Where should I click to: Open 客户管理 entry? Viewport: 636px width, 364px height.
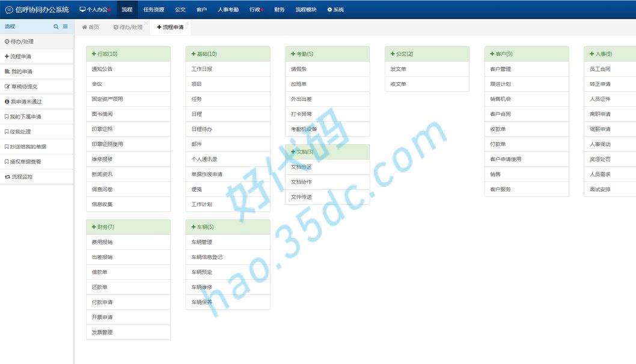(x=527, y=69)
